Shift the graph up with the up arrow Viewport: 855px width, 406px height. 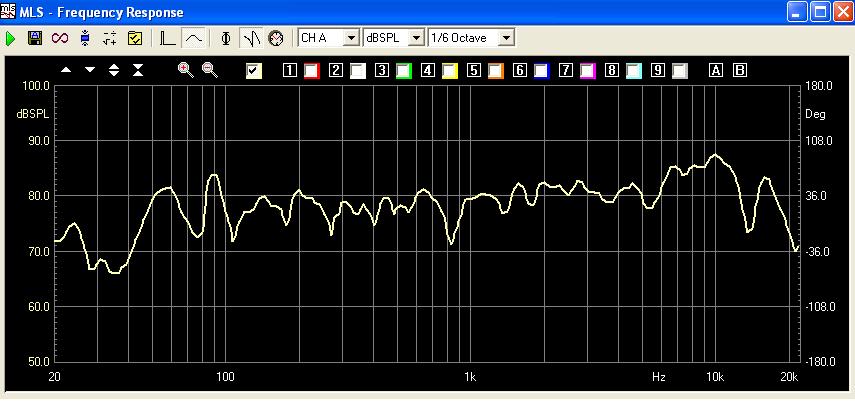click(x=66, y=70)
